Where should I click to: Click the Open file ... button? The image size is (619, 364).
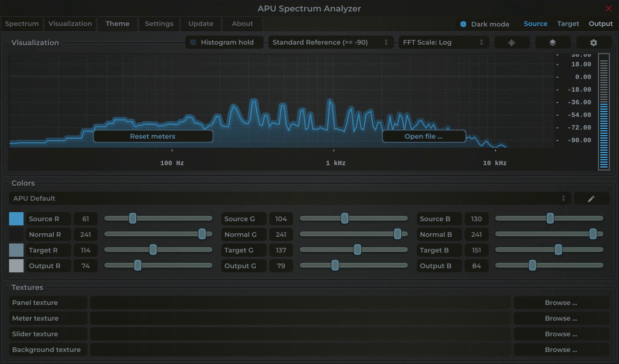click(424, 136)
